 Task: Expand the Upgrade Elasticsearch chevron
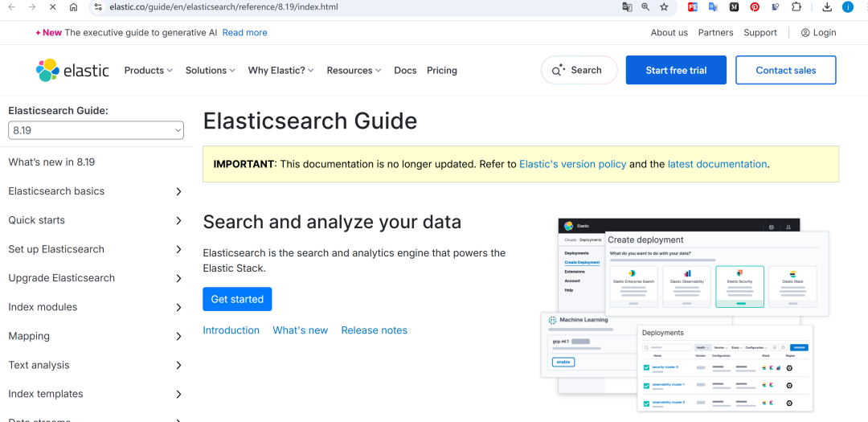[178, 279]
